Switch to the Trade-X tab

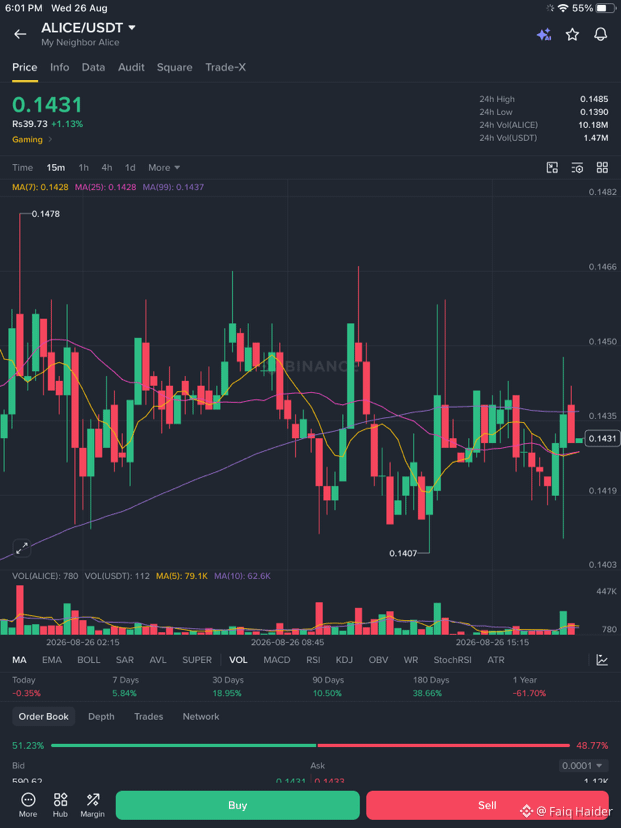(x=225, y=68)
